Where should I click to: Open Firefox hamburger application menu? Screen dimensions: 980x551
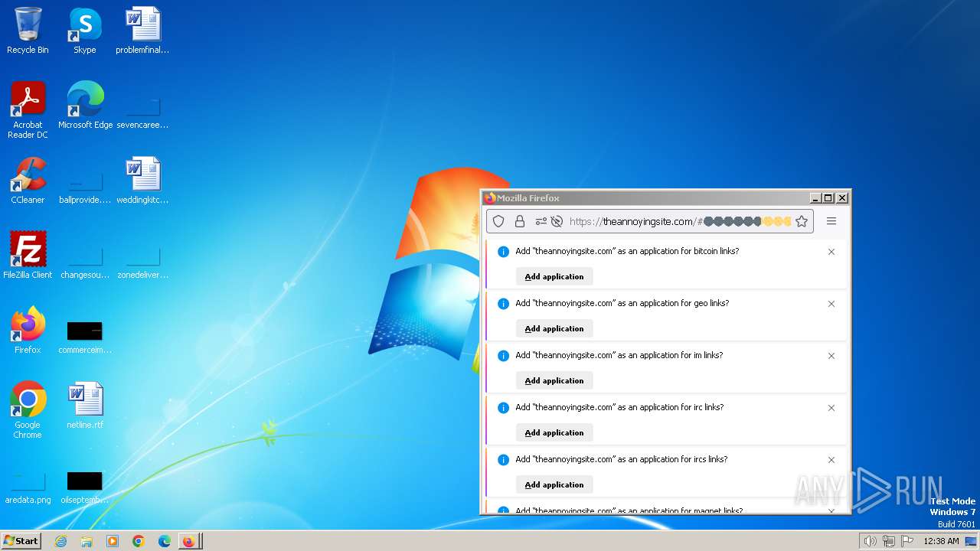coord(831,221)
